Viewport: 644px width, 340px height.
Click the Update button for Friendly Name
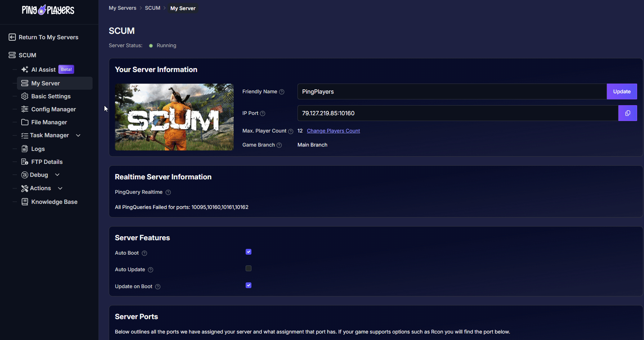pyautogui.click(x=622, y=91)
